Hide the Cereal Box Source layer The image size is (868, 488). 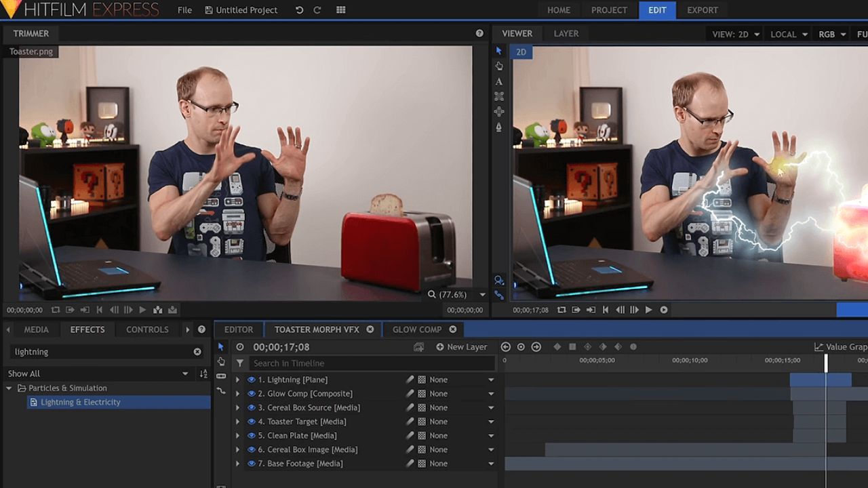tap(252, 407)
